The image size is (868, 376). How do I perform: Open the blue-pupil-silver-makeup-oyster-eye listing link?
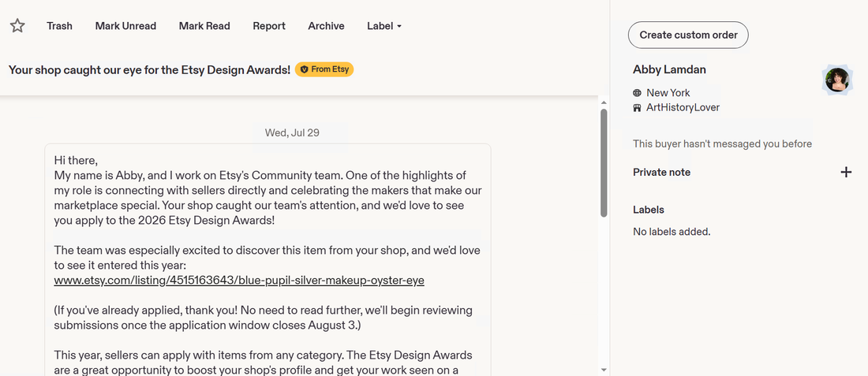(x=239, y=281)
